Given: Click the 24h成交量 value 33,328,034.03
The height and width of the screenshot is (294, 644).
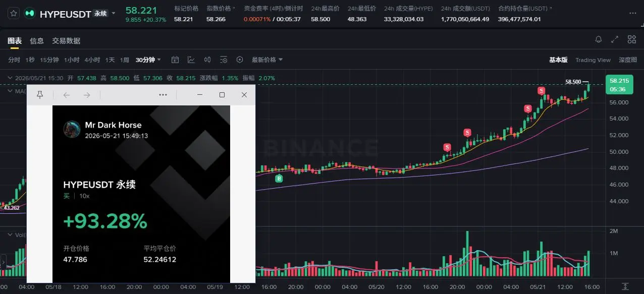Looking at the screenshot, I should pyautogui.click(x=404, y=19).
